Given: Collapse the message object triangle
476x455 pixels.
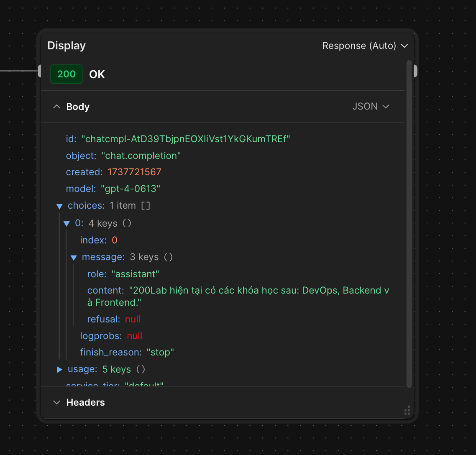Looking at the screenshot, I should [74, 258].
